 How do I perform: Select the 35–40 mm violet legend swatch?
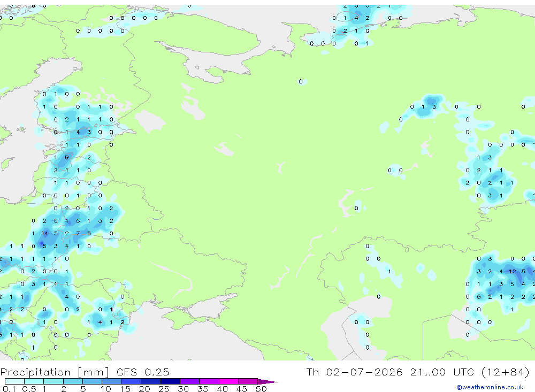coord(209,381)
